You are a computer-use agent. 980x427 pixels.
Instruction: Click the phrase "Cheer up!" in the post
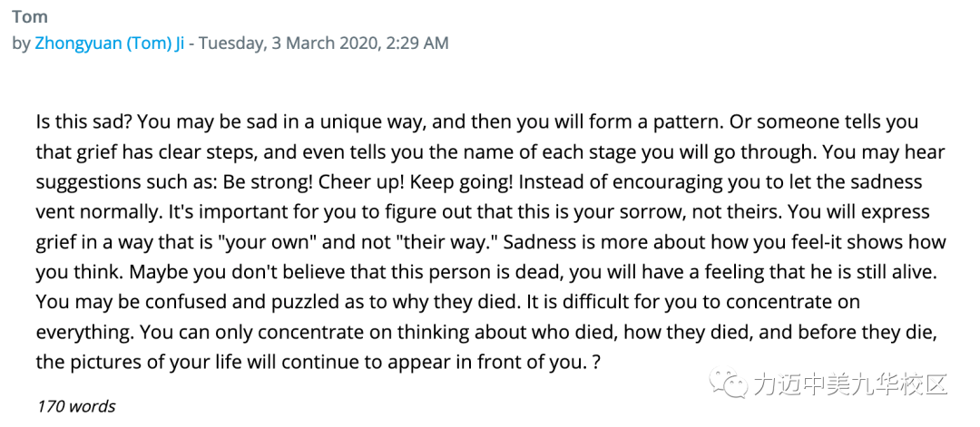354,181
